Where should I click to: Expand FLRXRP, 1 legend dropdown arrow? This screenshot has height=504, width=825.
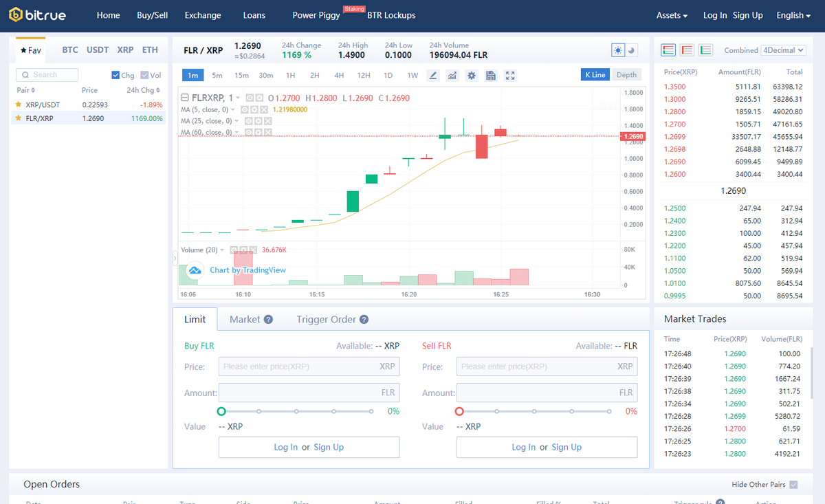click(238, 98)
